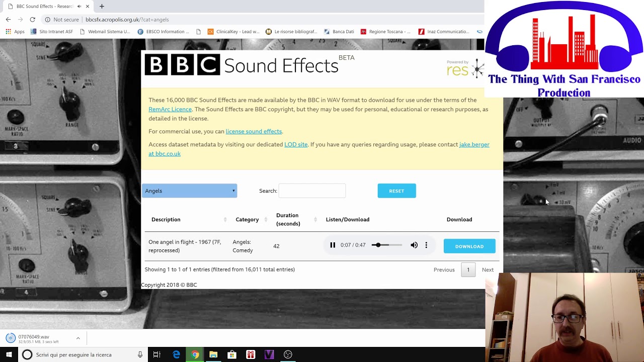644x362 pixels.
Task: Open Sito Intranet ASF bookmark
Action: coord(52,32)
